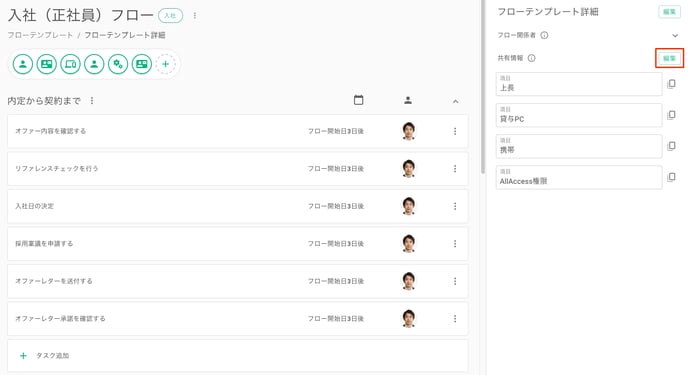Screen dimensions: 688x375
Task: Open the menu for リファレンスチェックを行う task
Action: [x=455, y=169]
